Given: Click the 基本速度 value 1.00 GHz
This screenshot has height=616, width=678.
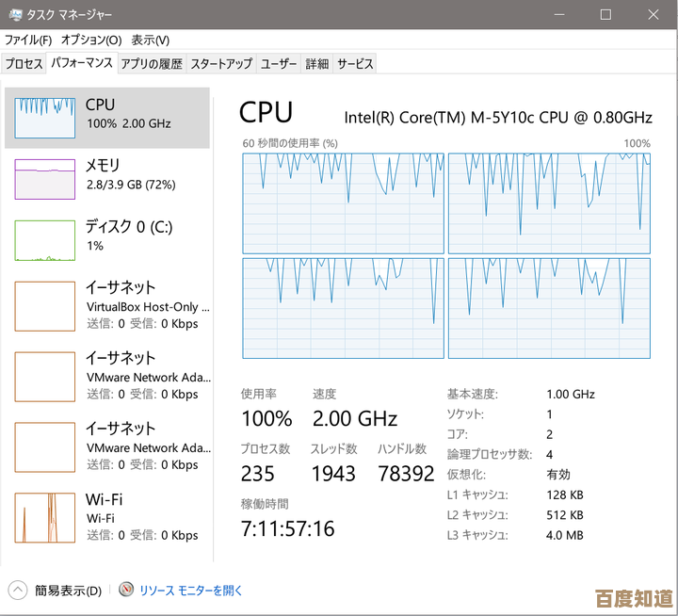Looking at the screenshot, I should [x=571, y=394].
